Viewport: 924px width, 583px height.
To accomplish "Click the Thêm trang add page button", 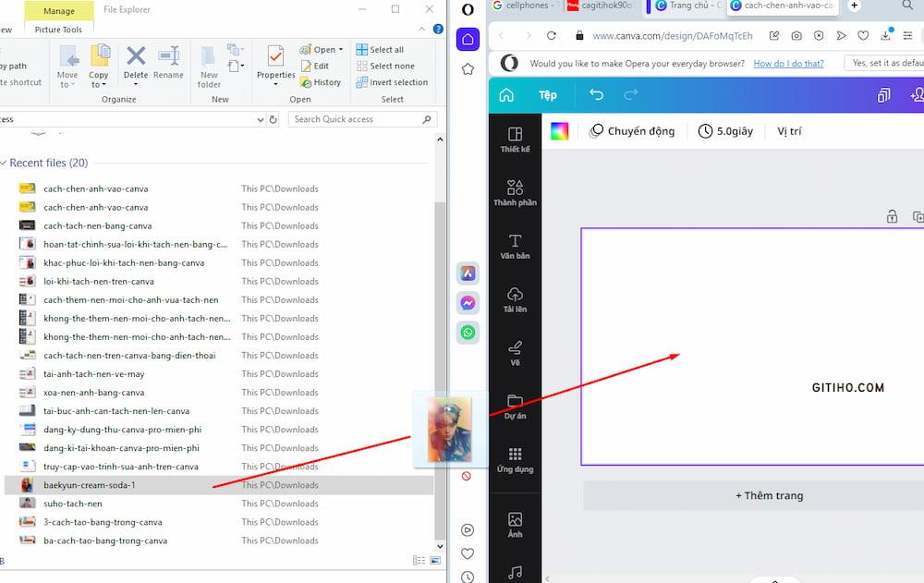I will point(769,495).
